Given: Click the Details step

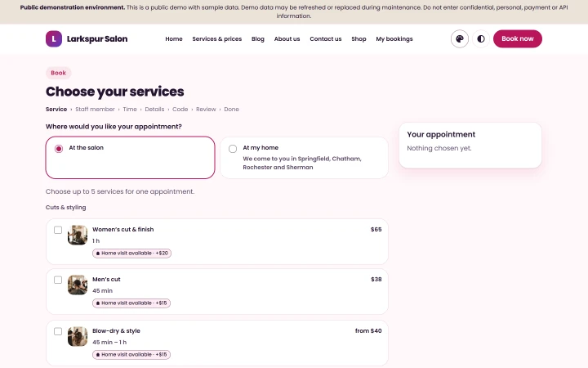Looking at the screenshot, I should [154, 110].
